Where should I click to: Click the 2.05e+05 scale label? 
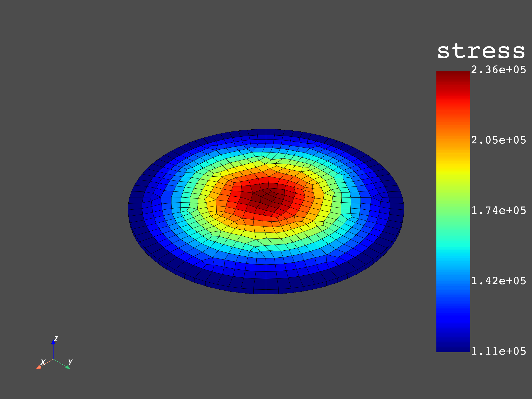(498, 140)
